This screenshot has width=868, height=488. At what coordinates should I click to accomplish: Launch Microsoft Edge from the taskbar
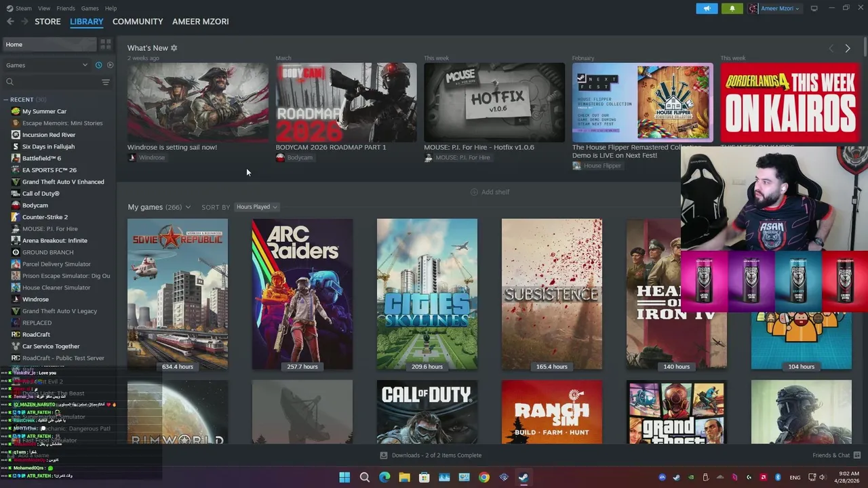point(384,477)
